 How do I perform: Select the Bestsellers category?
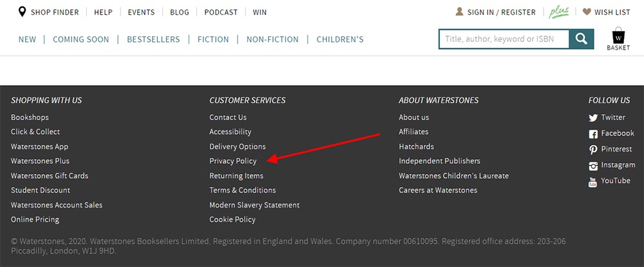pyautogui.click(x=153, y=39)
